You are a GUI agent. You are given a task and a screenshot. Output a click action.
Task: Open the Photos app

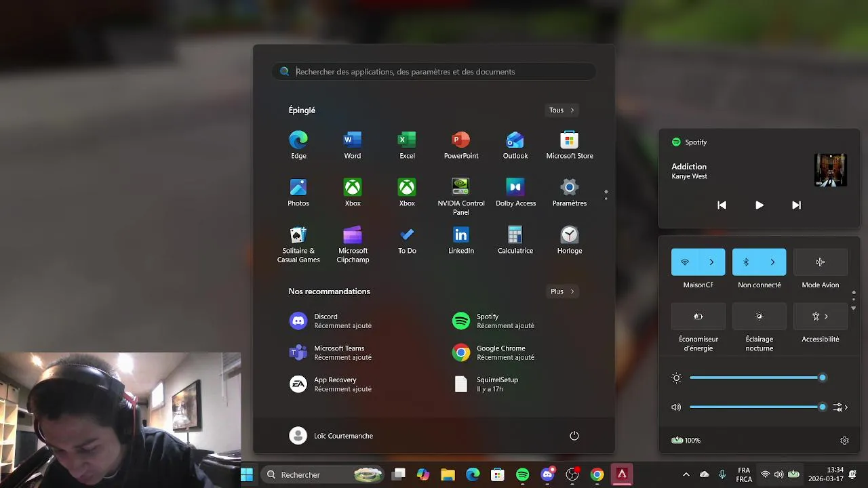click(x=298, y=193)
